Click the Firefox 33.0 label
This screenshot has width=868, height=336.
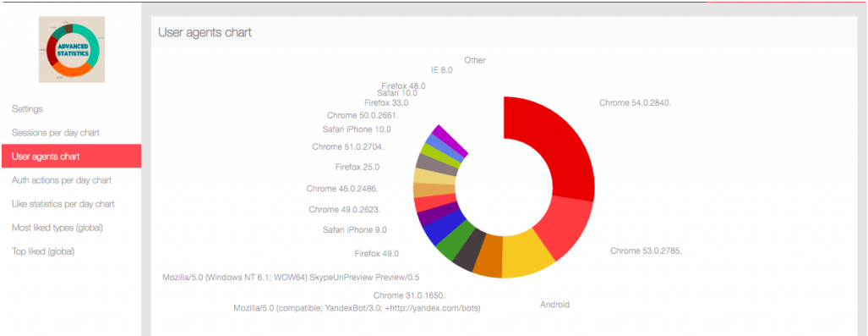tap(386, 102)
